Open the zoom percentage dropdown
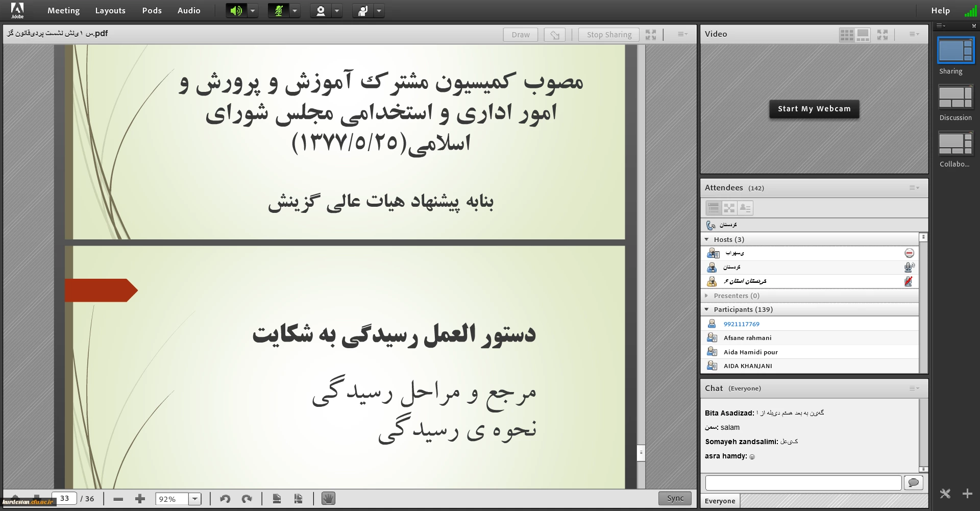 pyautogui.click(x=195, y=499)
